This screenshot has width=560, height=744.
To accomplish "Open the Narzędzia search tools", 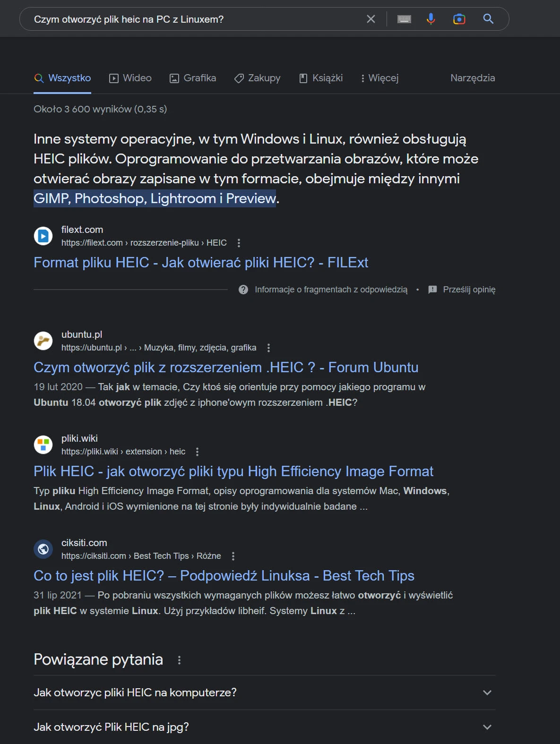I will (473, 78).
